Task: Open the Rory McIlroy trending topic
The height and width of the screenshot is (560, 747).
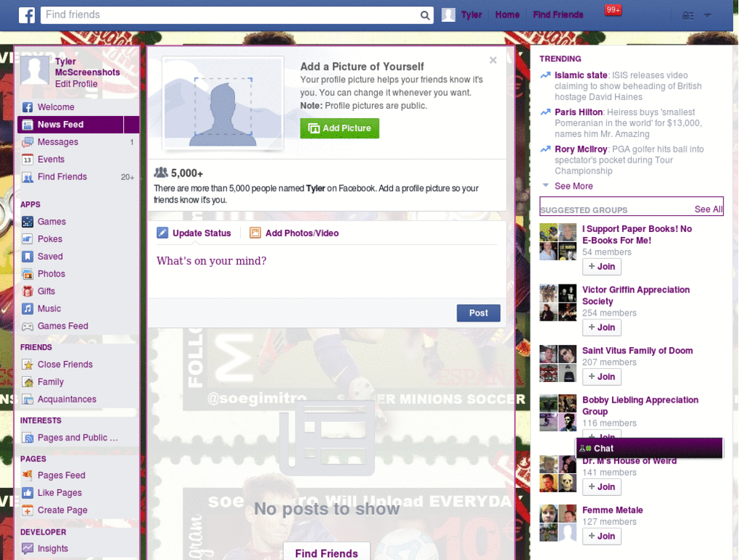Action: (581, 149)
